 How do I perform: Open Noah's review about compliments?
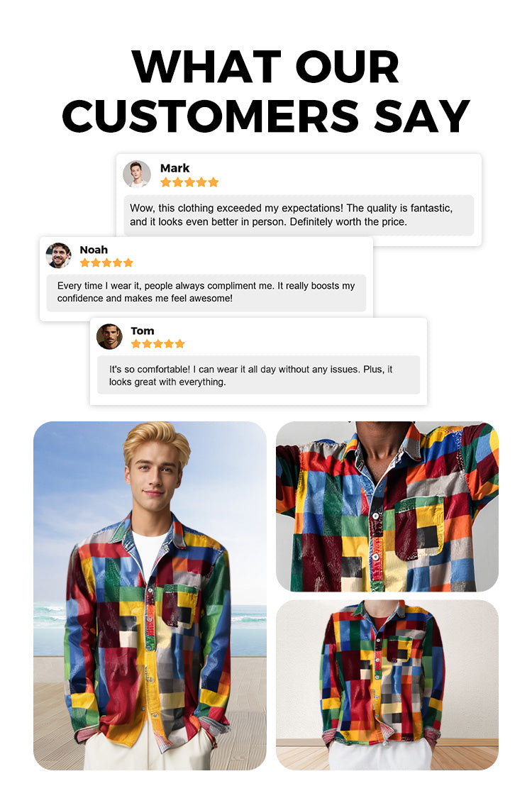[x=206, y=292]
